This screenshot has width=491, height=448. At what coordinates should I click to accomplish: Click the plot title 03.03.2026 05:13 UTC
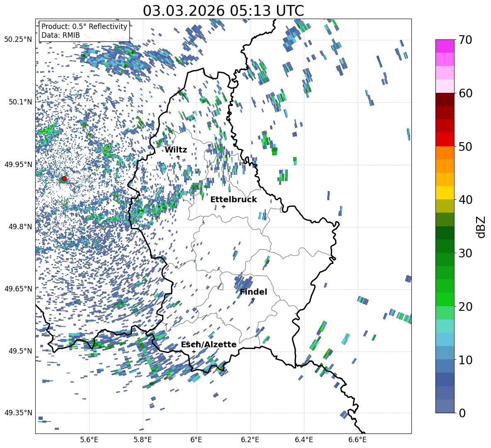click(223, 11)
